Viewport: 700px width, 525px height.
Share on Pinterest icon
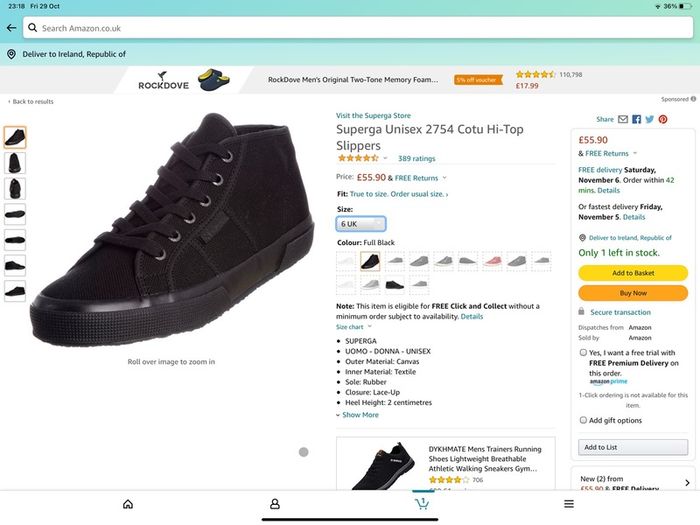[663, 119]
